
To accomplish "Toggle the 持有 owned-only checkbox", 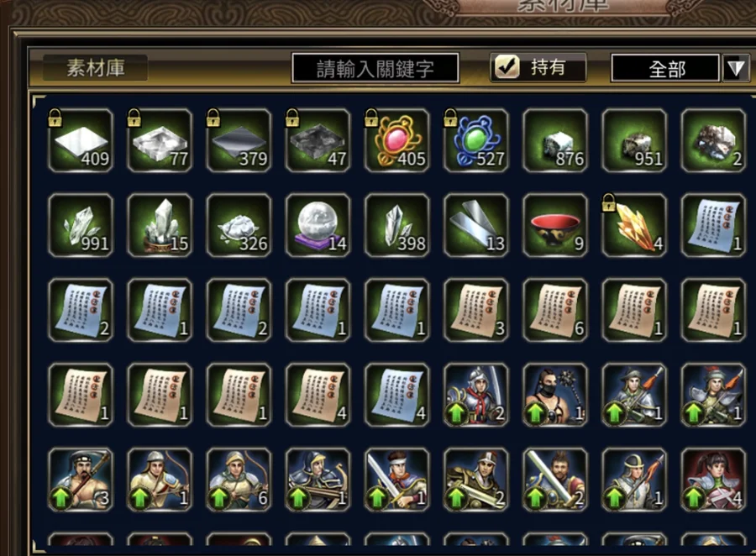I will (507, 67).
